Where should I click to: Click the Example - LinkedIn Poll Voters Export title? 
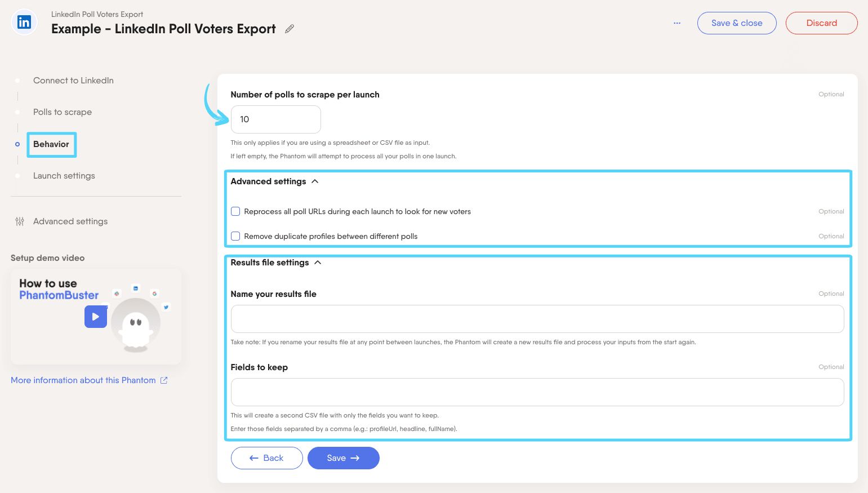pyautogui.click(x=163, y=29)
